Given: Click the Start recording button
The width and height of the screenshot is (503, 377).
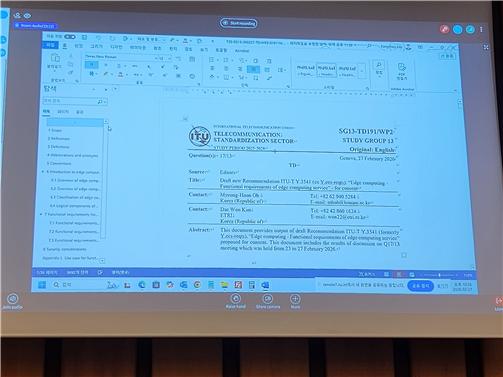Looking at the screenshot, I should point(239,23).
